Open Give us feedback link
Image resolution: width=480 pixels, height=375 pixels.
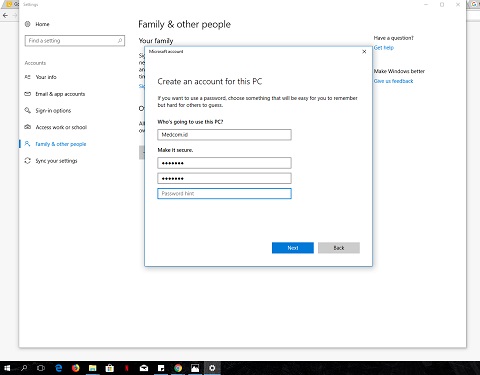[x=393, y=81]
